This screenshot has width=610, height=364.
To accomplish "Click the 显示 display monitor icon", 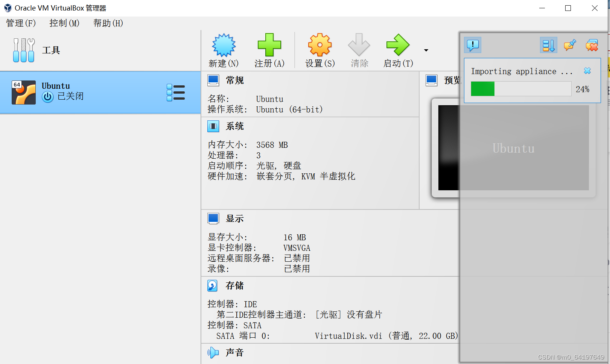I will click(213, 219).
